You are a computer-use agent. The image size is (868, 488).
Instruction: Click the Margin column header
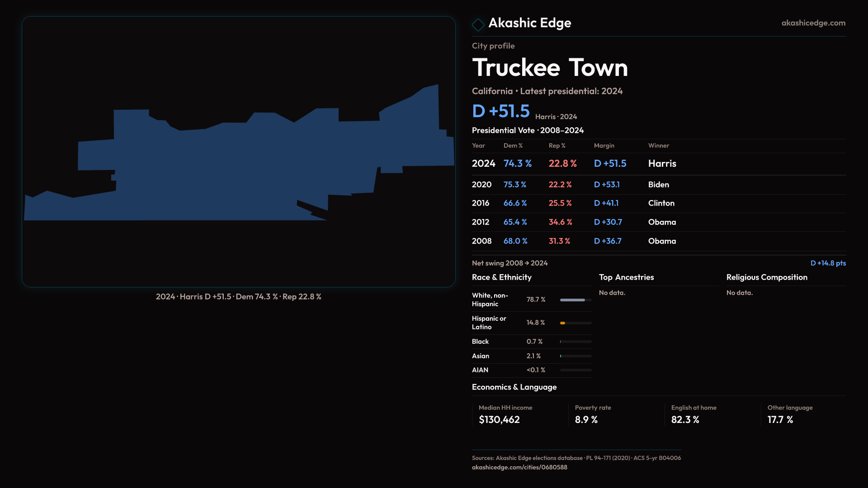click(604, 145)
